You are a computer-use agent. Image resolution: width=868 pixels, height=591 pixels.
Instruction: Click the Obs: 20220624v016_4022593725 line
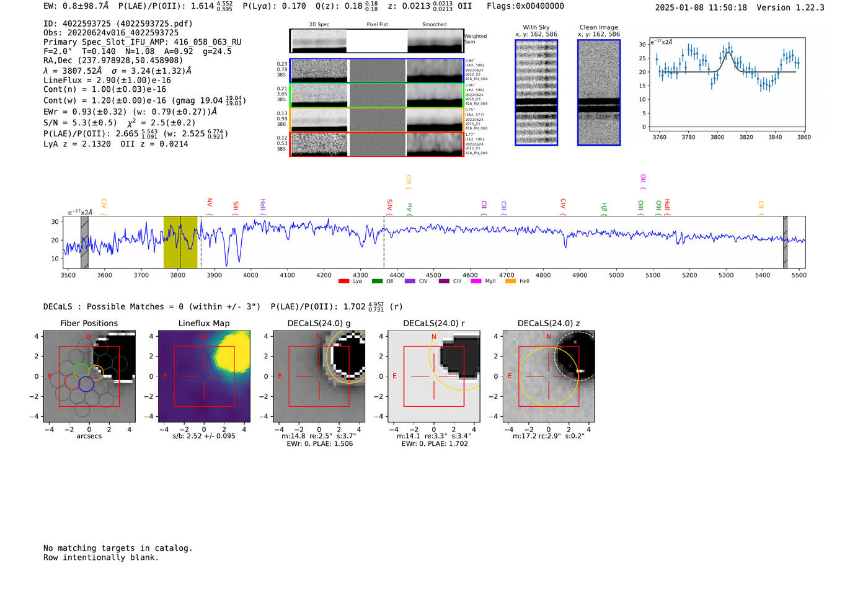coord(111,33)
